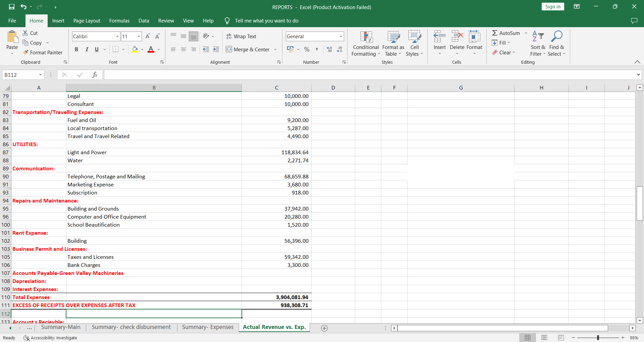
Task: Open Cell Styles gallery
Action: [415, 44]
